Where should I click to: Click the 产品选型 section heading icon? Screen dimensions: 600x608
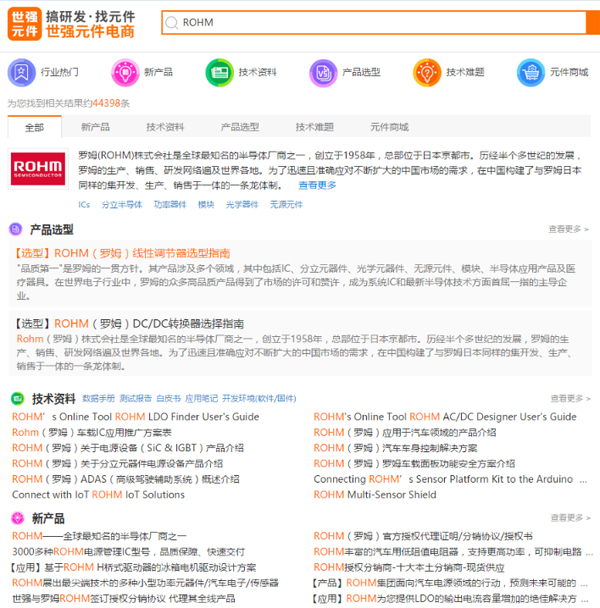tap(16, 229)
